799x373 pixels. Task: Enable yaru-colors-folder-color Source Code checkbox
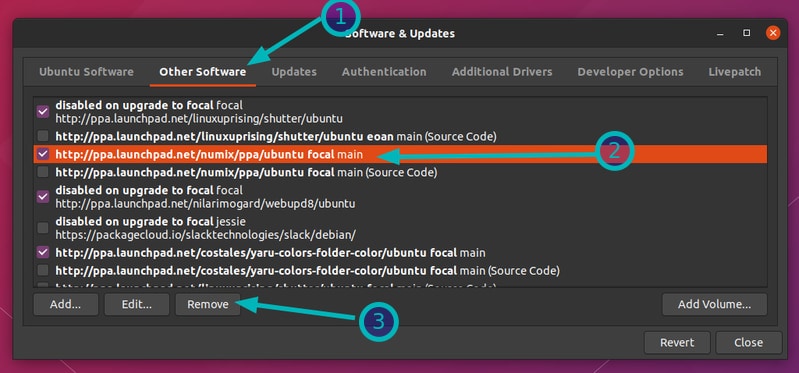[43, 270]
